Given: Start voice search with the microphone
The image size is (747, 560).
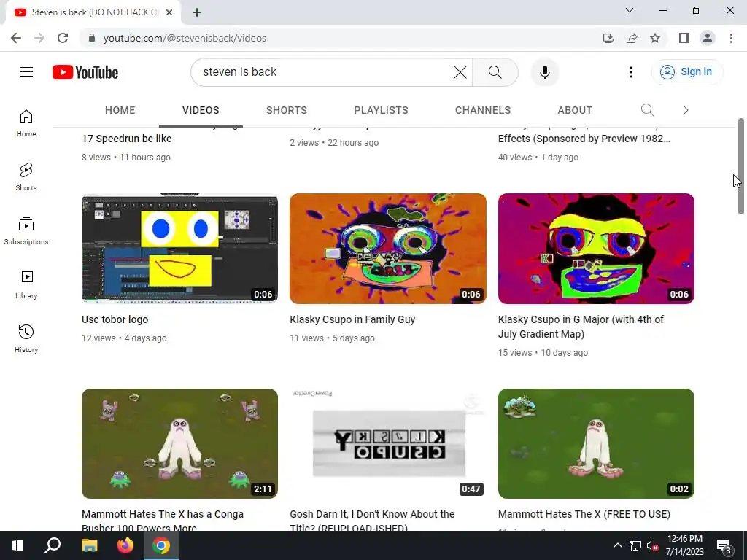Looking at the screenshot, I should (544, 72).
